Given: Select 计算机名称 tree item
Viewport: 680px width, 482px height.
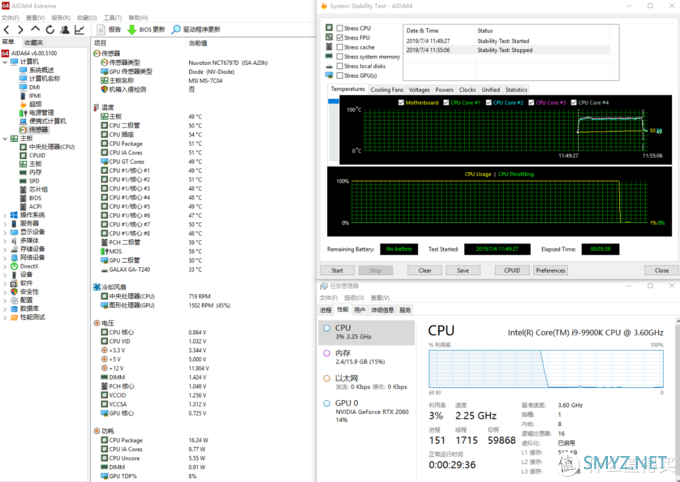Looking at the screenshot, I should pyautogui.click(x=39, y=79).
